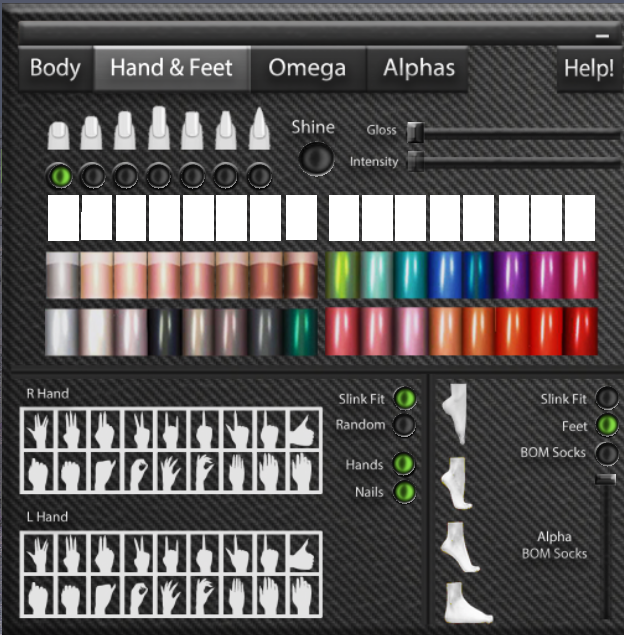Screen dimensions: 624x635
Task: Choose the pointed stiletto nail shape icon
Action: coord(260,128)
